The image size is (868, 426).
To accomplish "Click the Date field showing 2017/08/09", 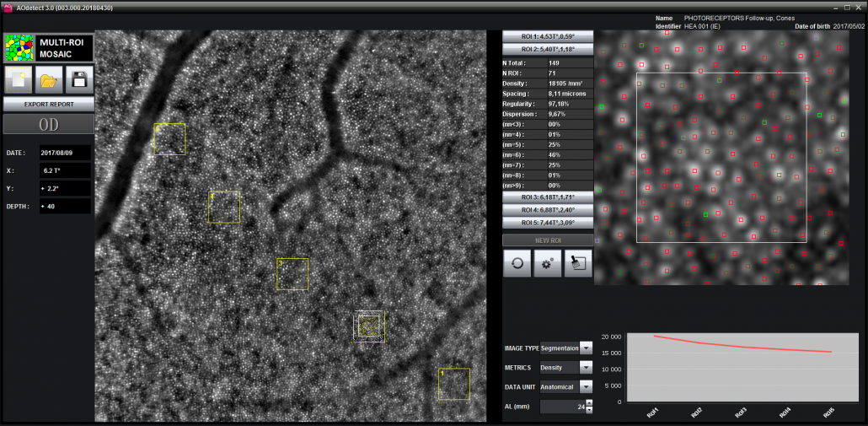I will (x=64, y=153).
